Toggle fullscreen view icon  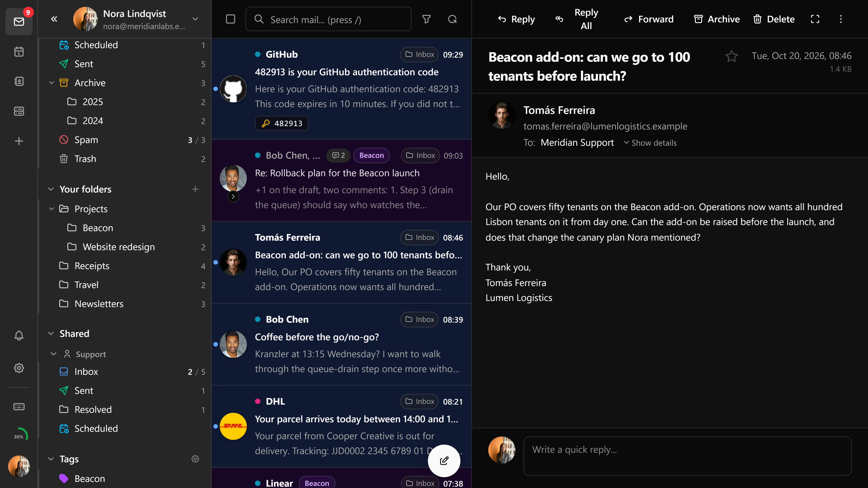pos(815,19)
